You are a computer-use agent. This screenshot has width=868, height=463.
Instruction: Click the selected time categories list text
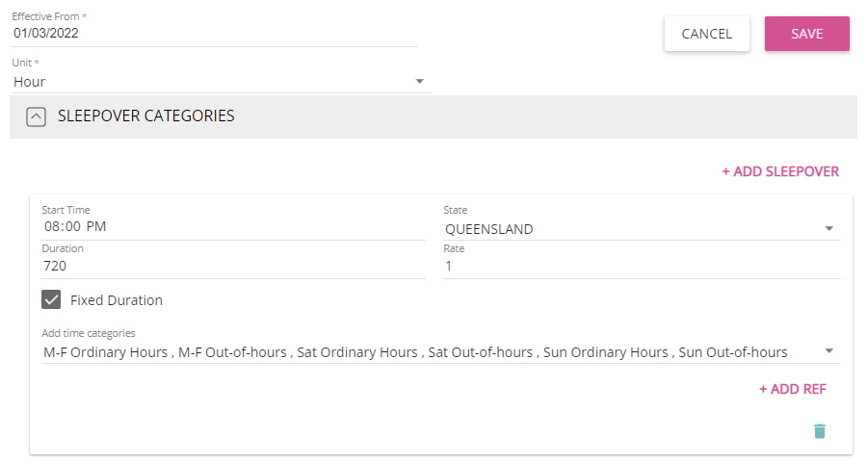point(415,352)
